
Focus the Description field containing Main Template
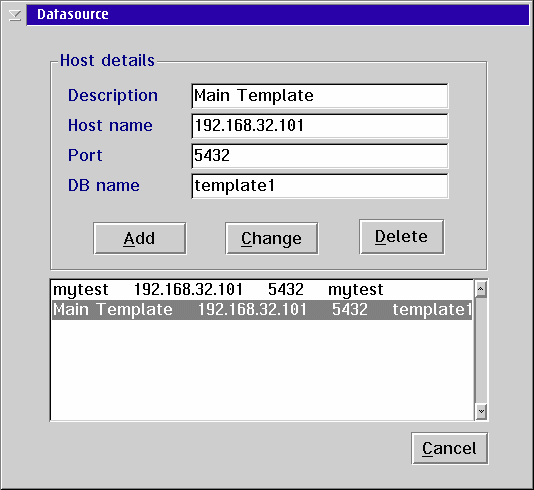[320, 96]
